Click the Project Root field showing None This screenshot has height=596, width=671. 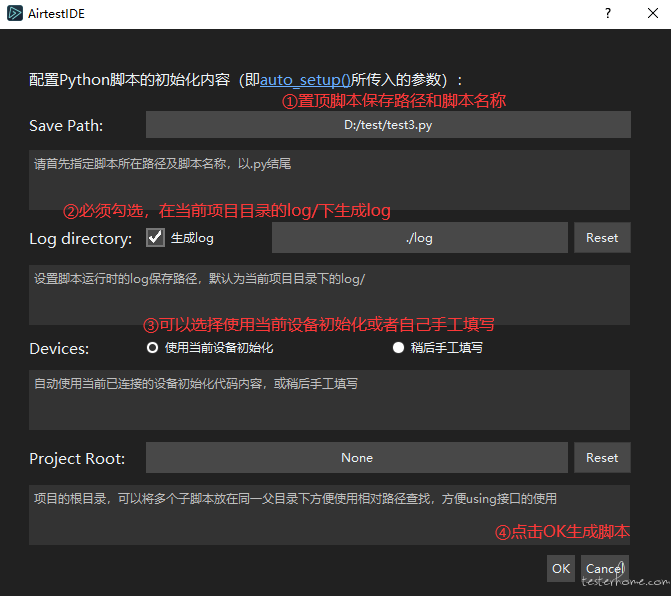coord(357,458)
